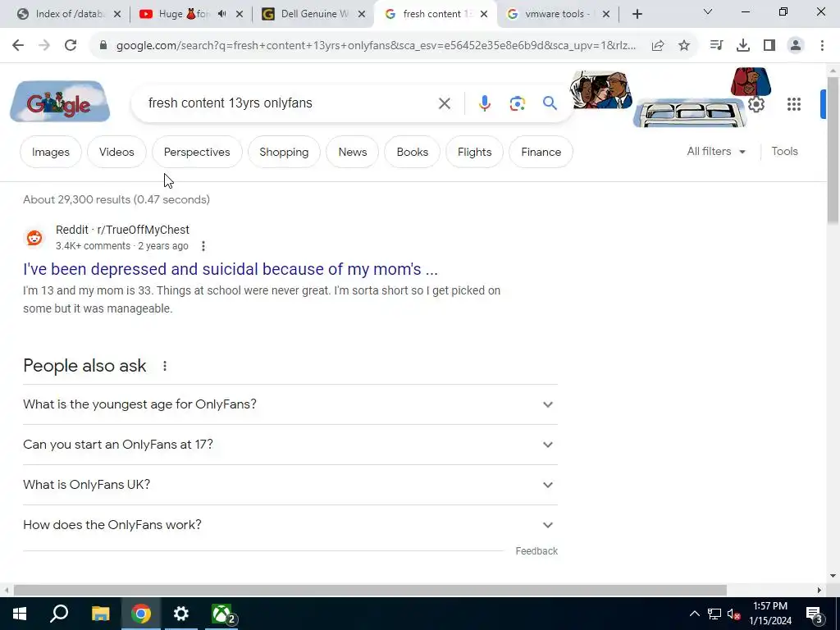Viewport: 840px width, 630px height.
Task: Open Settings from the taskbar
Action: pos(181,614)
